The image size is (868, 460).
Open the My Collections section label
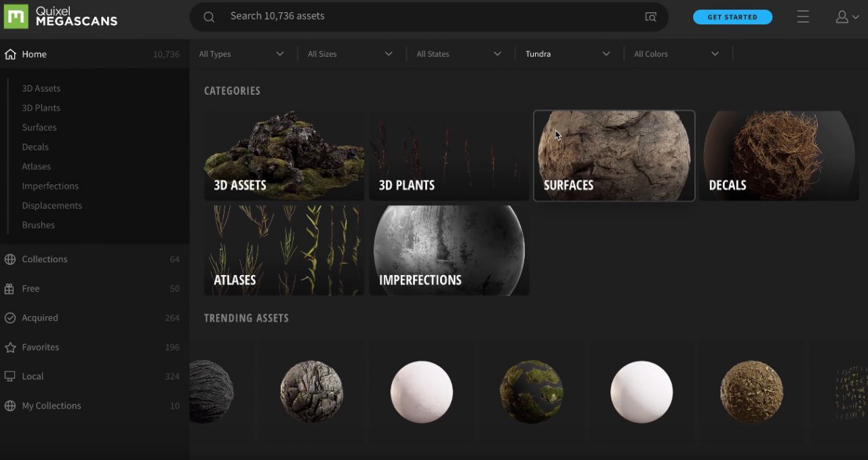click(52, 406)
